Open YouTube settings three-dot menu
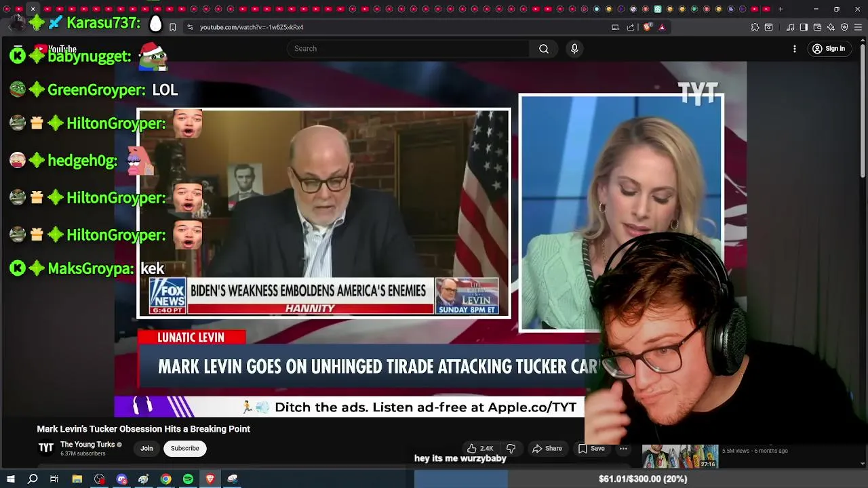Screen dimensions: 868x488 (795, 49)
